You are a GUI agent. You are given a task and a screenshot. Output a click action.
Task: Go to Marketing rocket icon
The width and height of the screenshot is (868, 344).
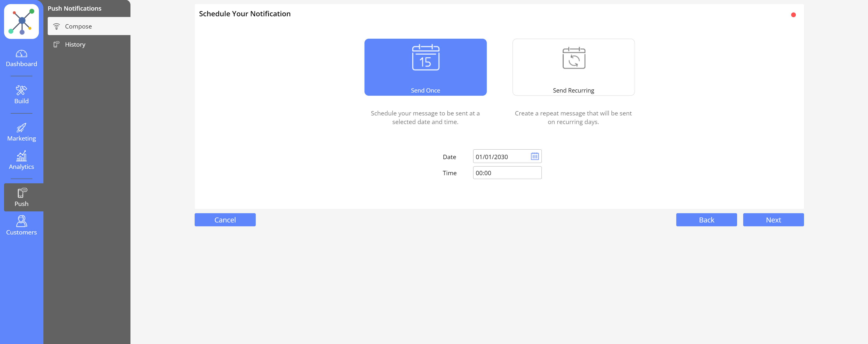pyautogui.click(x=21, y=127)
